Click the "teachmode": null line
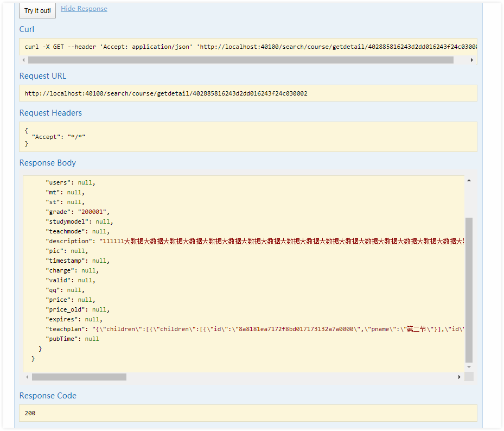 (78, 232)
